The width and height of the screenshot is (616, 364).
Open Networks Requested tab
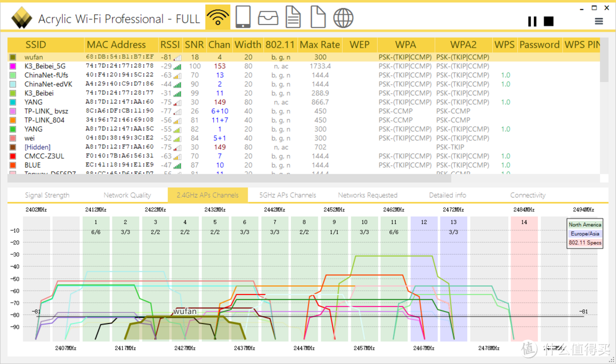(368, 195)
